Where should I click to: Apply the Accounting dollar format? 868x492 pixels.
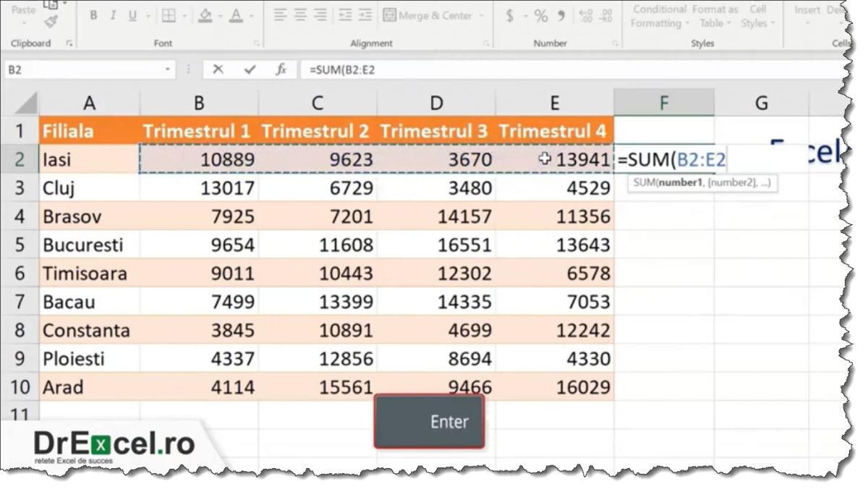pyautogui.click(x=510, y=14)
